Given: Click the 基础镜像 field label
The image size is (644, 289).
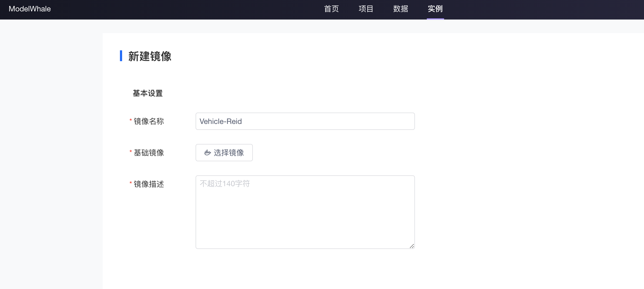Looking at the screenshot, I should click(149, 153).
